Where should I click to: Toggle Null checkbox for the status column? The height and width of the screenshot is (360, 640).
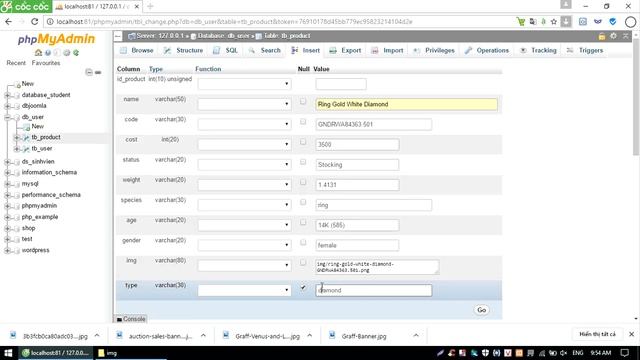303,162
